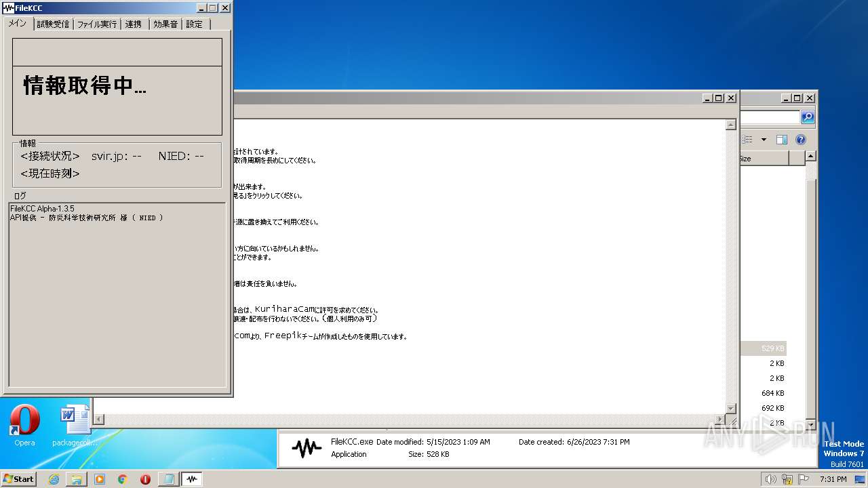The width and height of the screenshot is (868, 488).
Task: Close the Explorer window
Action: [809, 98]
